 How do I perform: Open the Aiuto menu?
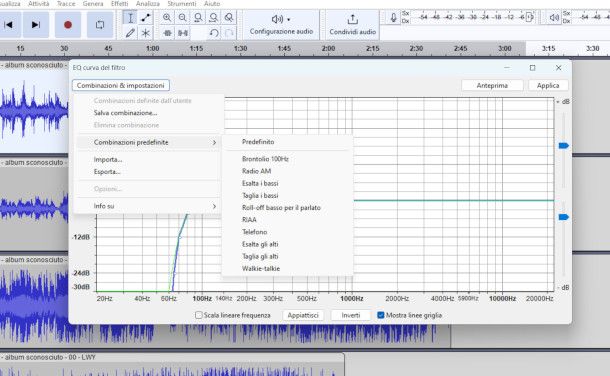[x=212, y=4]
